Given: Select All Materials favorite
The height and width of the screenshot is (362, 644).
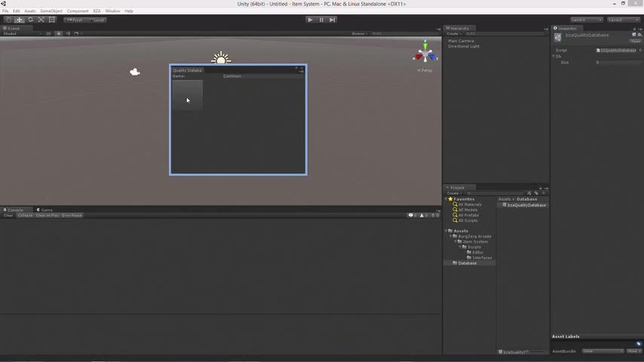Looking at the screenshot, I should pos(467,204).
